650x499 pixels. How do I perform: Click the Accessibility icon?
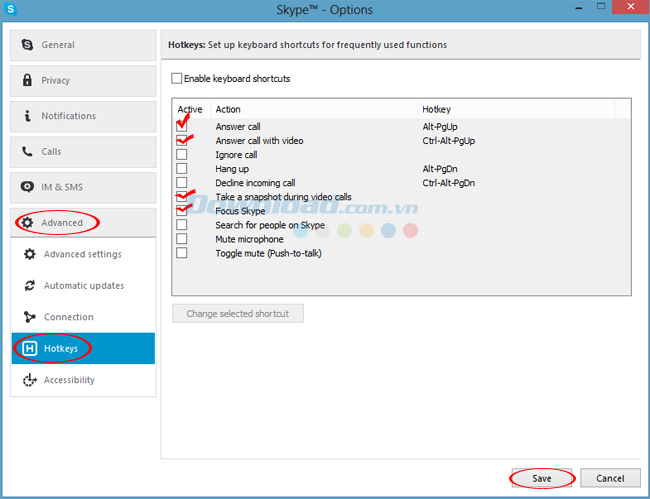[29, 380]
